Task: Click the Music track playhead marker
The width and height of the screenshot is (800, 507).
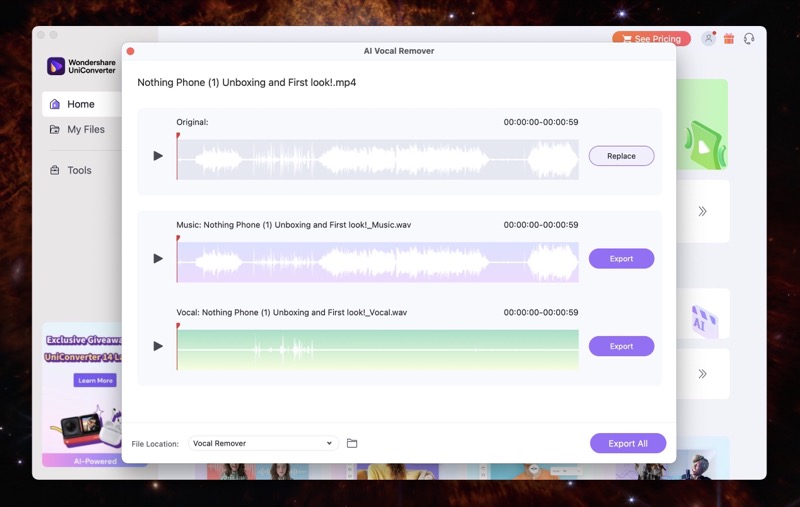Action: click(178, 238)
